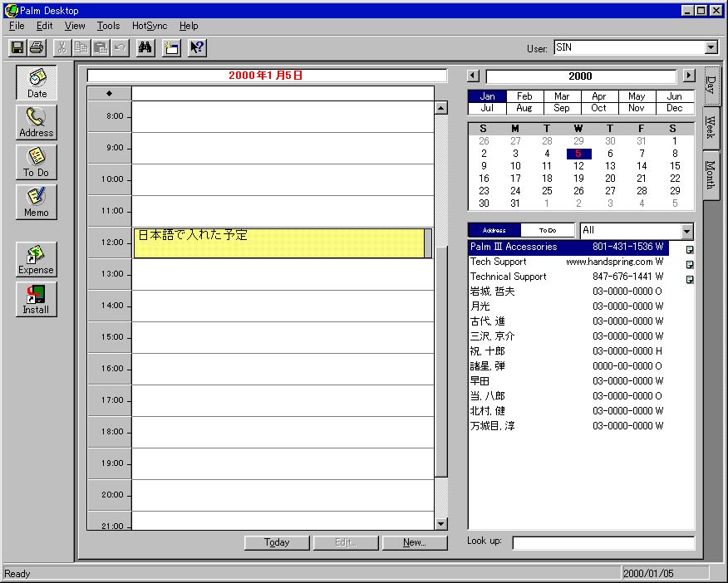Click the Print toolbar icon

(36, 48)
